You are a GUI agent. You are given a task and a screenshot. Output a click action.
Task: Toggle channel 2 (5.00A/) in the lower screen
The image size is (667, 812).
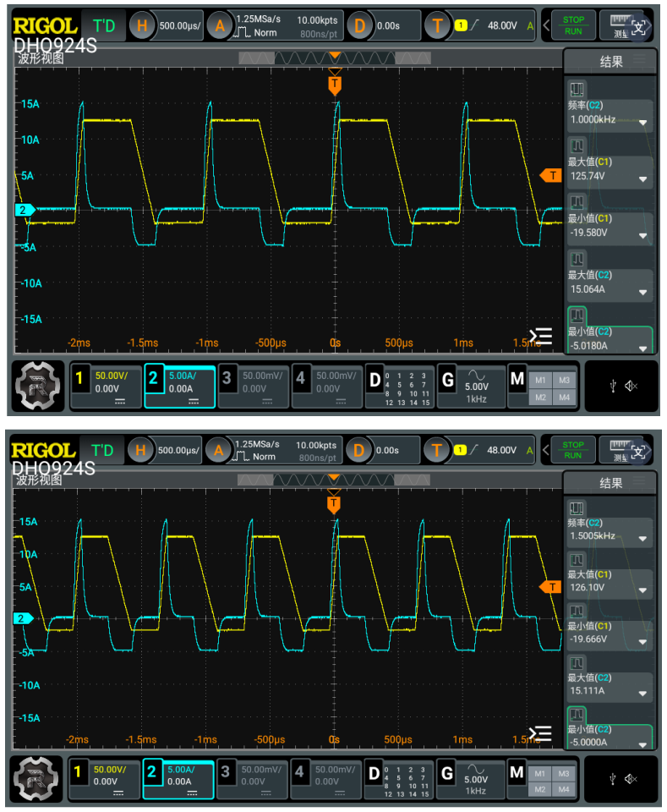pyautogui.click(x=178, y=779)
